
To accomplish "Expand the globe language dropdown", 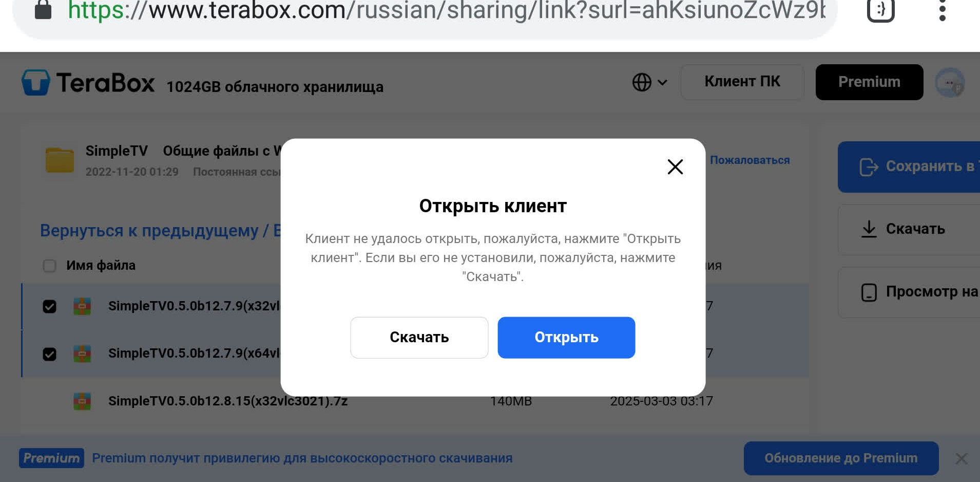I will (x=649, y=82).
